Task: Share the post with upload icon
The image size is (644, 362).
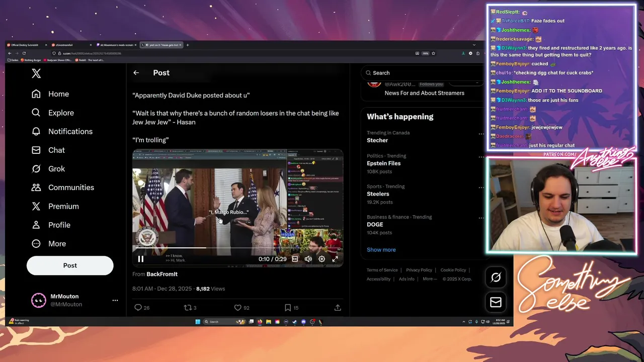Action: [338, 307]
